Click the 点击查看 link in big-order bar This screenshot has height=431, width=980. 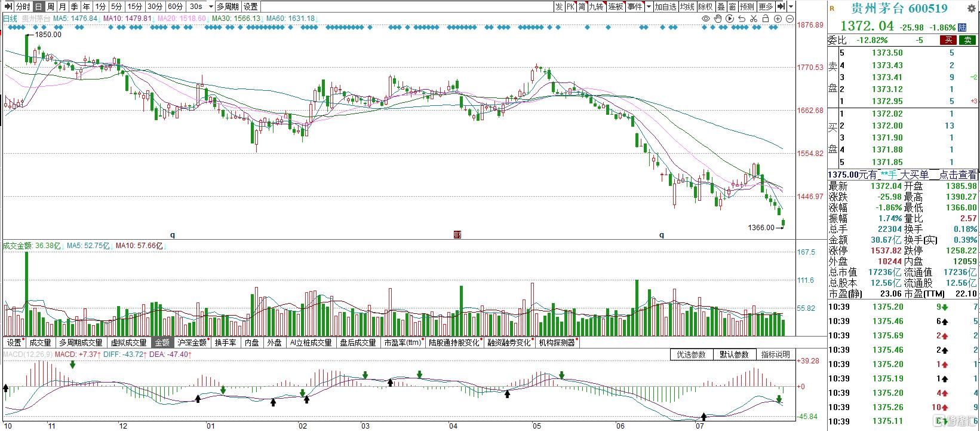point(958,175)
